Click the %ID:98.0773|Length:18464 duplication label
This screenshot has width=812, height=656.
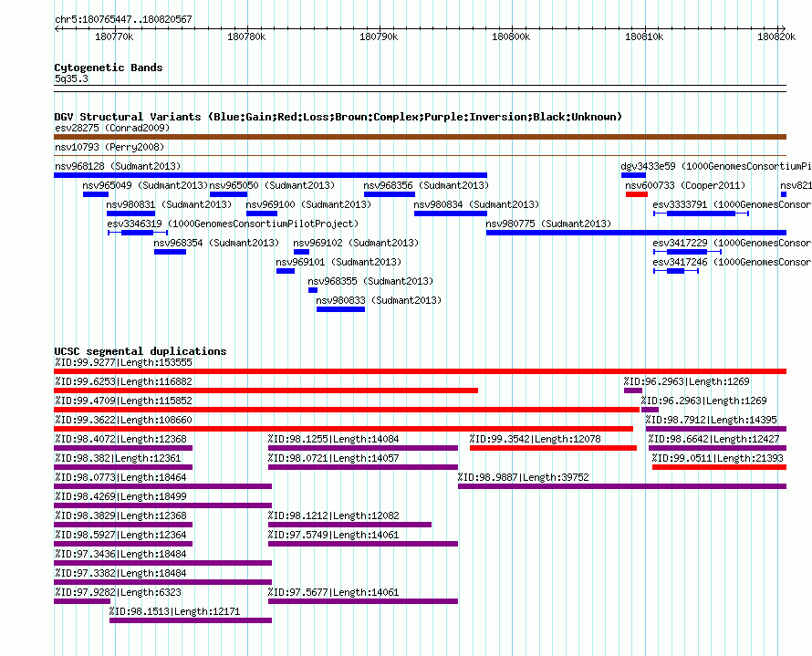(x=120, y=477)
